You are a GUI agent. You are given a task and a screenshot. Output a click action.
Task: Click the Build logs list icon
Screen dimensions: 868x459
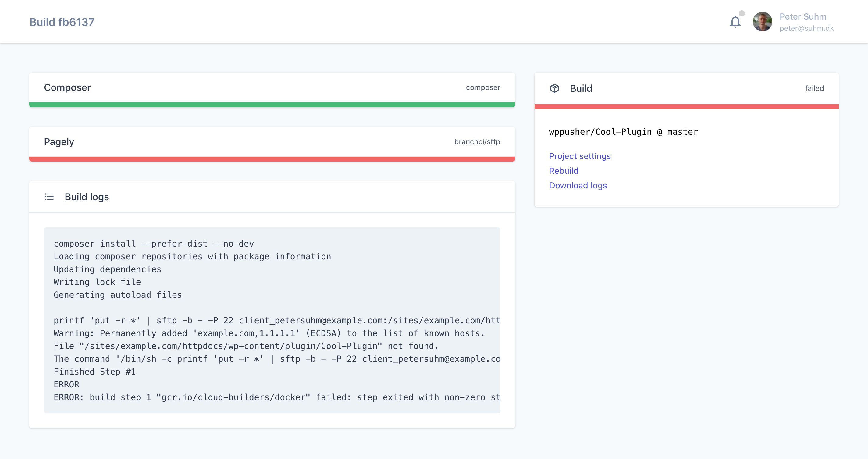49,197
